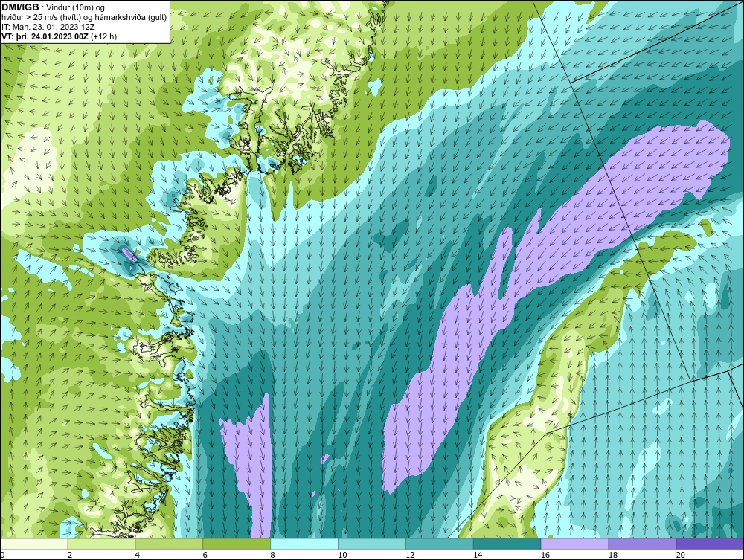Click the legend label '20'
The width and height of the screenshot is (744, 560).
[x=681, y=555]
